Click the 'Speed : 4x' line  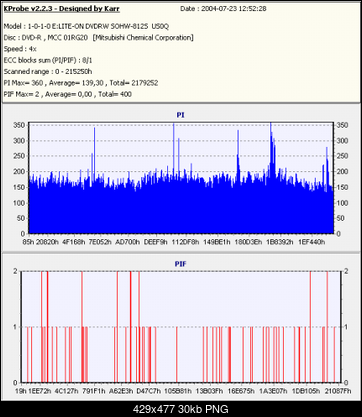point(20,49)
